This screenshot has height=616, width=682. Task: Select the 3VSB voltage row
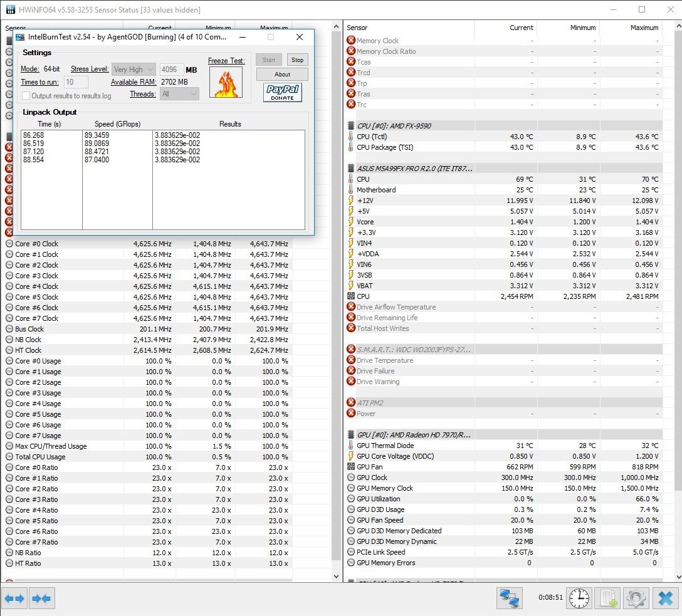click(x=504, y=275)
